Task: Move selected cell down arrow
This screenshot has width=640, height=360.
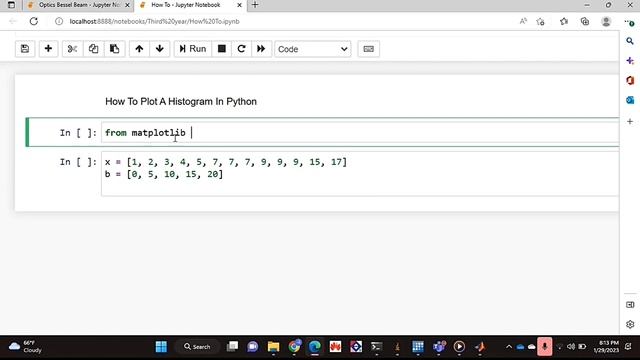Action: (x=160, y=49)
